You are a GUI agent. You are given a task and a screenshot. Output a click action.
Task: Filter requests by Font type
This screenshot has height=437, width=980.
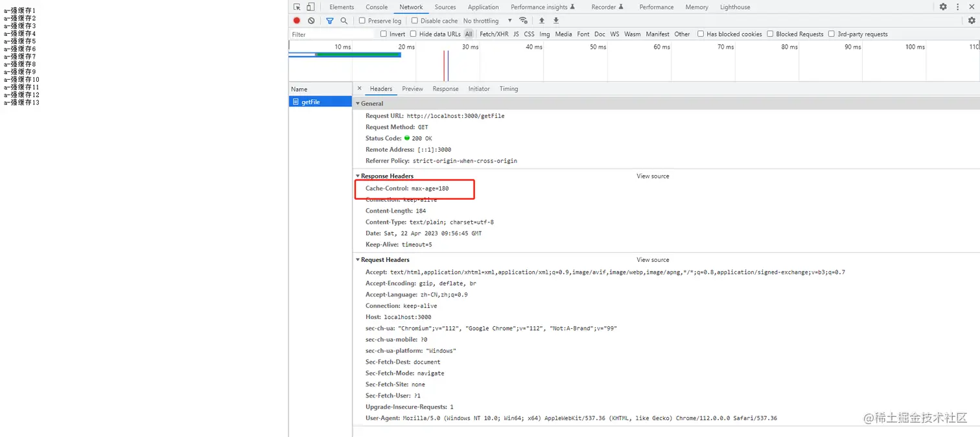pos(583,34)
